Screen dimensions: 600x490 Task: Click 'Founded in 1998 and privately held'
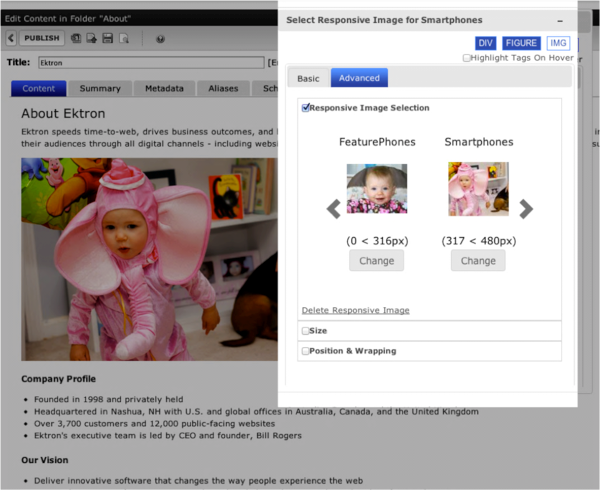[x=109, y=399]
